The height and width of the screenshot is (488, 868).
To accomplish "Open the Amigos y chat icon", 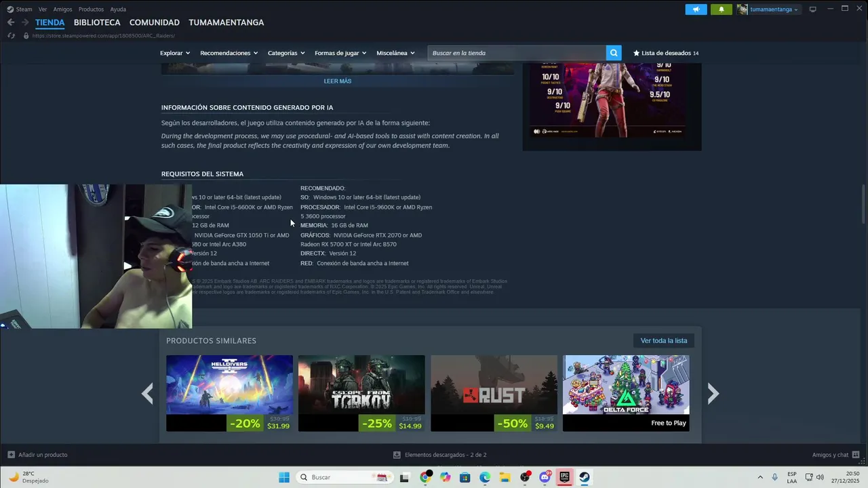I will pos(856,455).
